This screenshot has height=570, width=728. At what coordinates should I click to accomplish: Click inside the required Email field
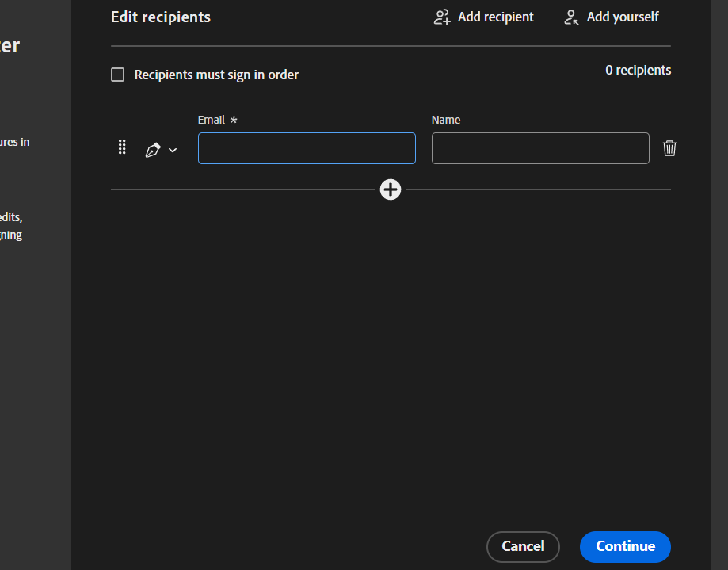coord(307,148)
